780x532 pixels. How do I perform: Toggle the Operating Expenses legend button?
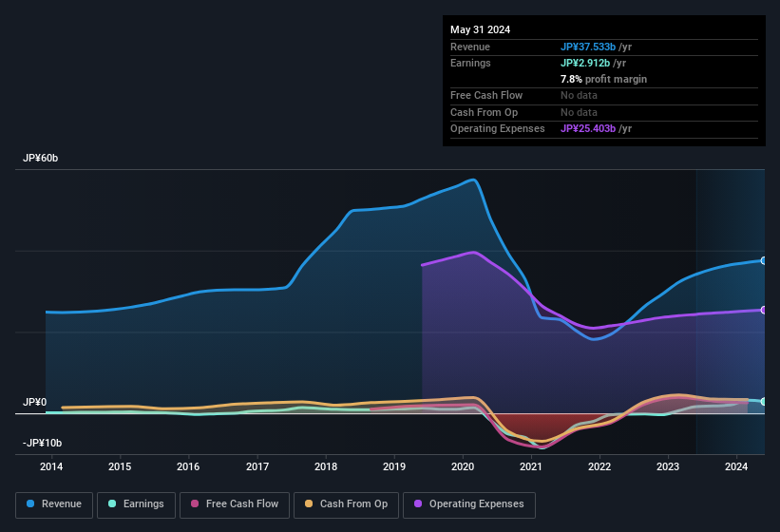tap(469, 504)
